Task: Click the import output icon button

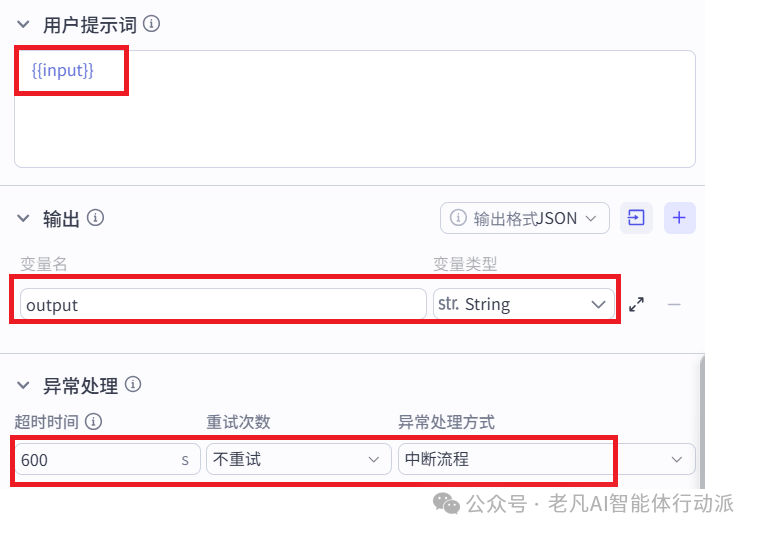Action: coord(636,218)
